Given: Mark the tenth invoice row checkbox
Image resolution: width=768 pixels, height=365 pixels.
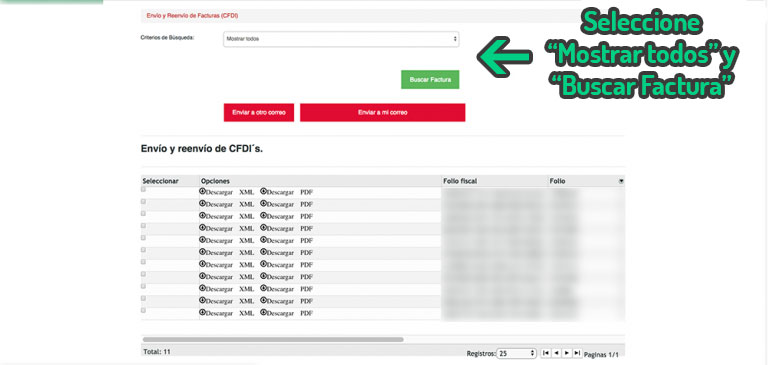Looking at the screenshot, I should 144,298.
